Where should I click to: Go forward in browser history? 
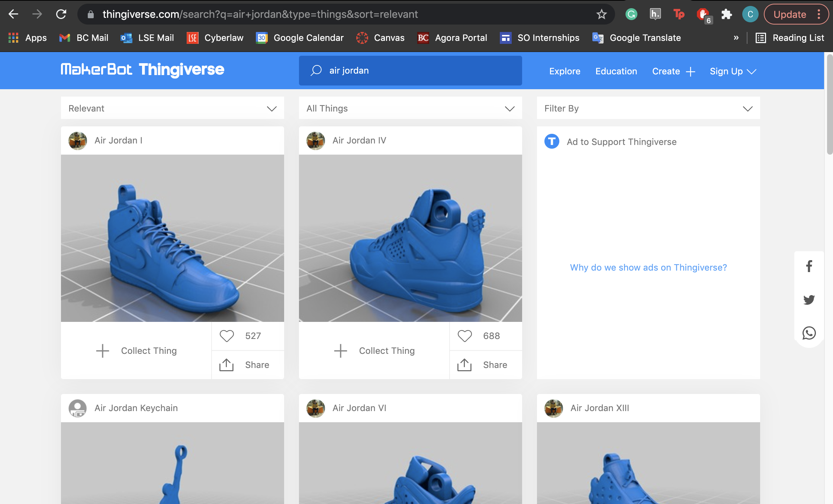click(37, 14)
